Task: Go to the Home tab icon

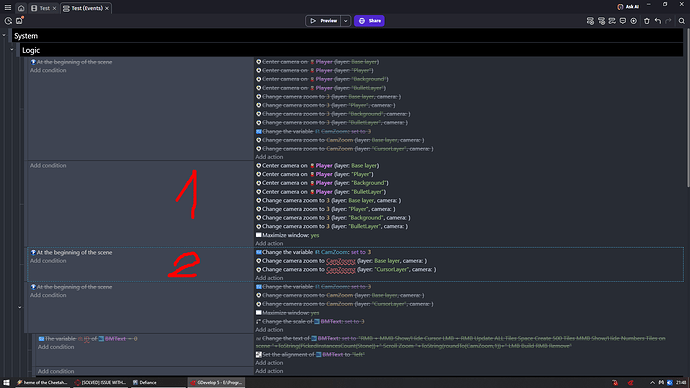Action: pyautogui.click(x=21, y=8)
